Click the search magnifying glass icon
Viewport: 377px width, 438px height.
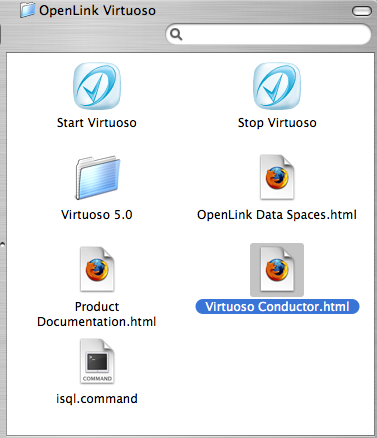click(176, 34)
